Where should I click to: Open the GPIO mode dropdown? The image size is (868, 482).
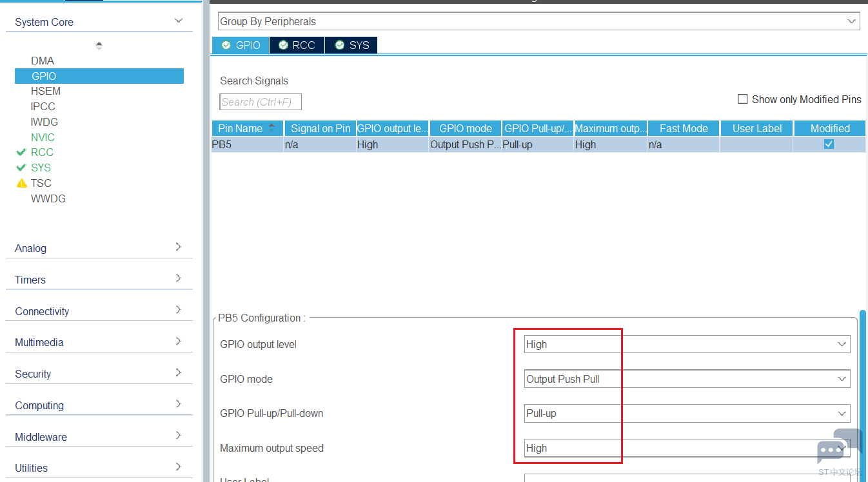tap(687, 379)
